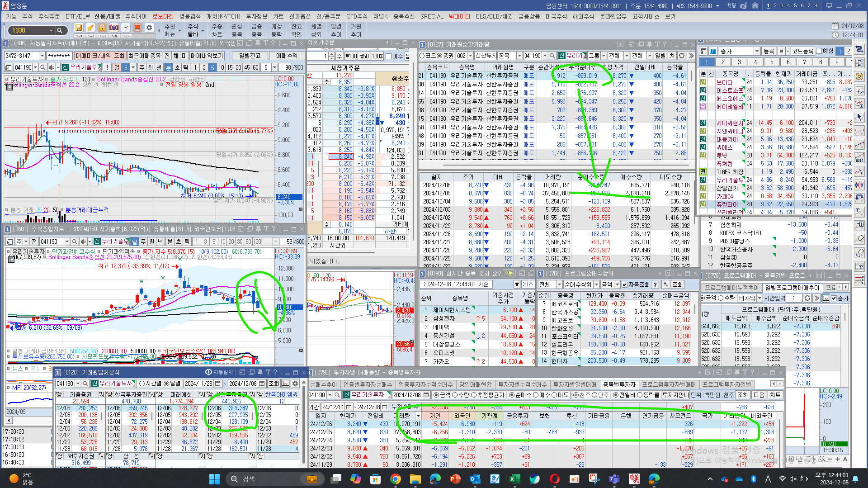Toggle the 종가 checkbox in 0778 window
This screenshot has height=488, width=868.
coord(834,298)
